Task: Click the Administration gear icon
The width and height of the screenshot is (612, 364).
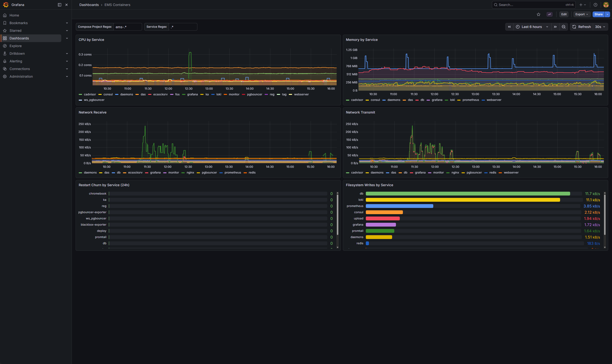Action: [x=5, y=76]
